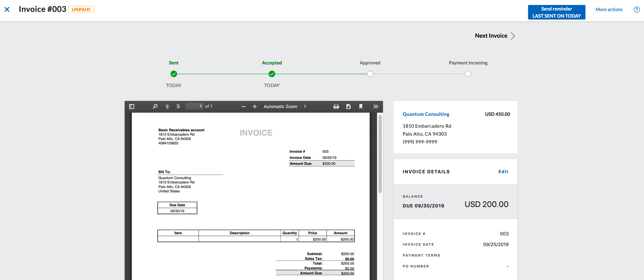This screenshot has width=644, height=280.
Task: Print the invoice PDF
Action: (x=336, y=107)
